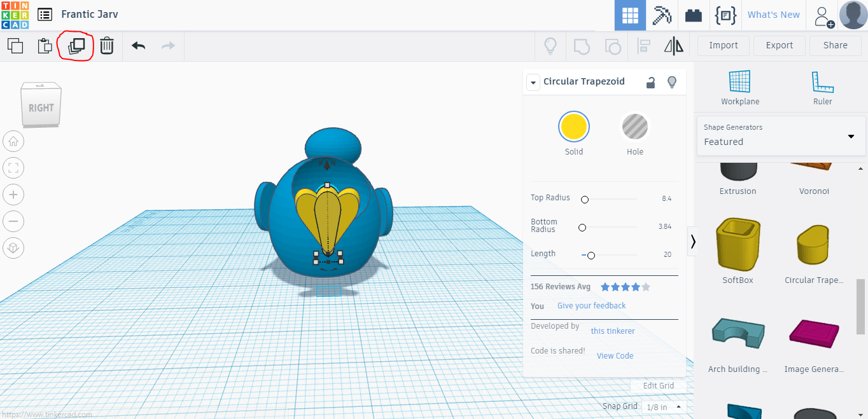Click the shapes panel scrollbar
Screen dimensions: 868x419
[860, 306]
